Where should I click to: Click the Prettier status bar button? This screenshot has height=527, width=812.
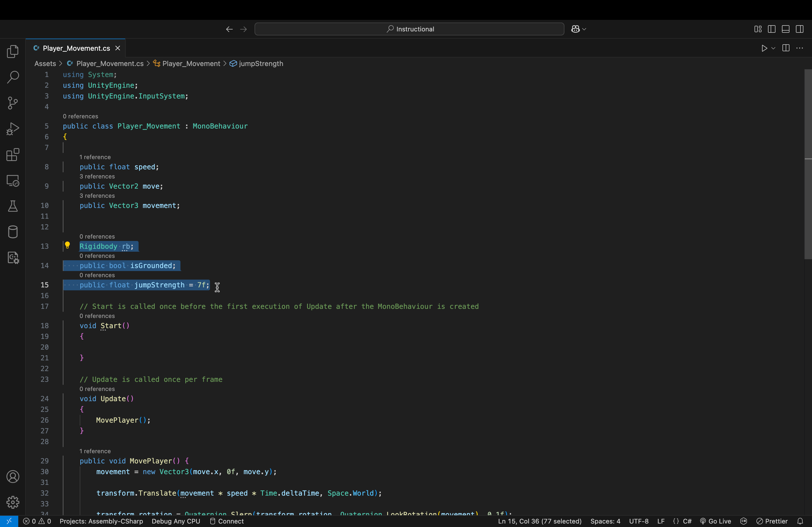772,521
